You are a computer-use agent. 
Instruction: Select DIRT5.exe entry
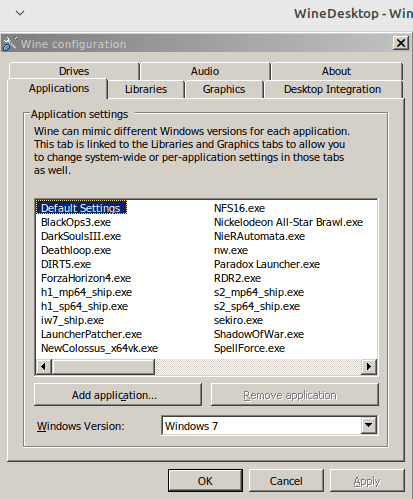(66, 264)
